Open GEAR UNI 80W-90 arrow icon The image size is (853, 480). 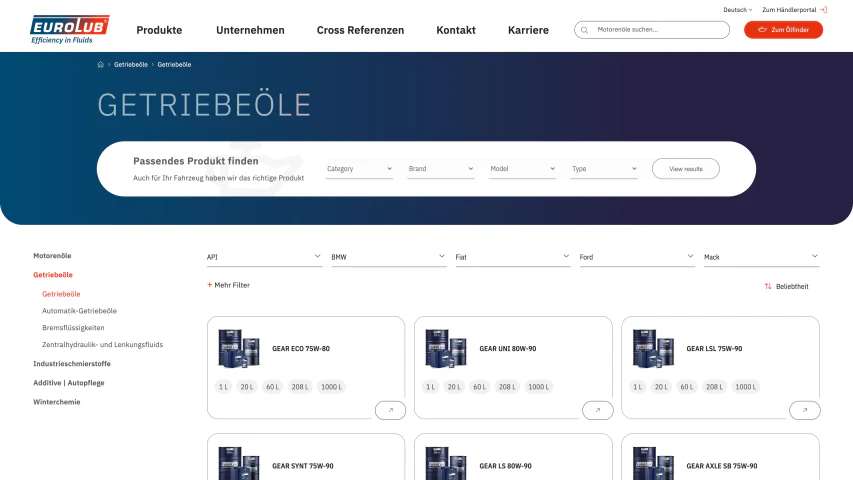[597, 410]
